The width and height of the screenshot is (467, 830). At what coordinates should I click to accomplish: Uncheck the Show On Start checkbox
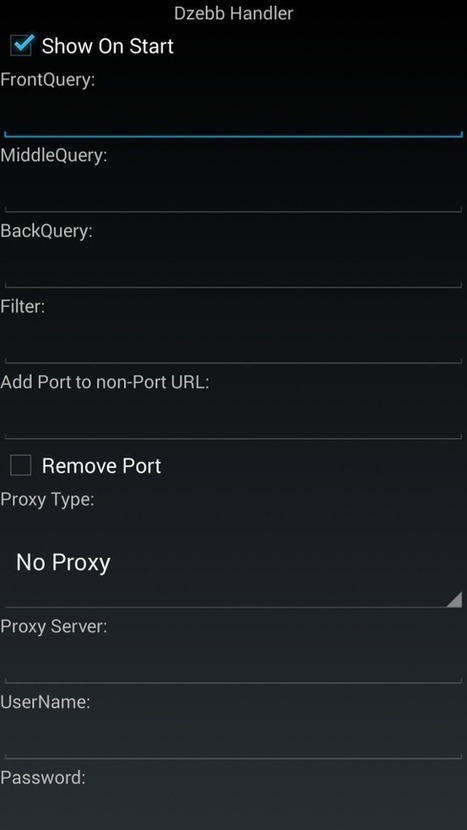click(x=22, y=46)
